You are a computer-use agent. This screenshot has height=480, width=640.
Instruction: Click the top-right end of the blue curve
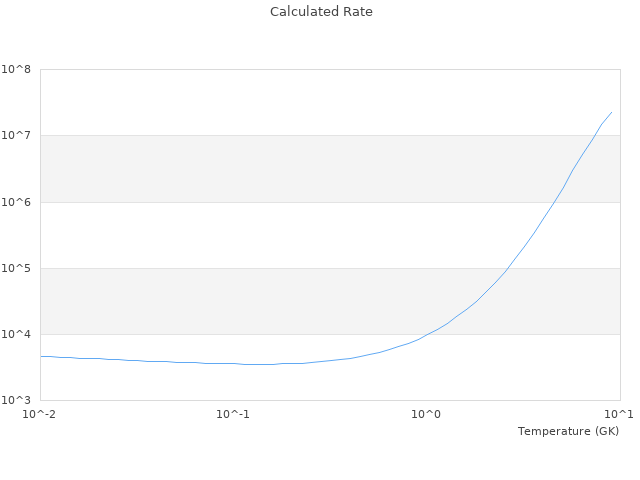[611, 112]
